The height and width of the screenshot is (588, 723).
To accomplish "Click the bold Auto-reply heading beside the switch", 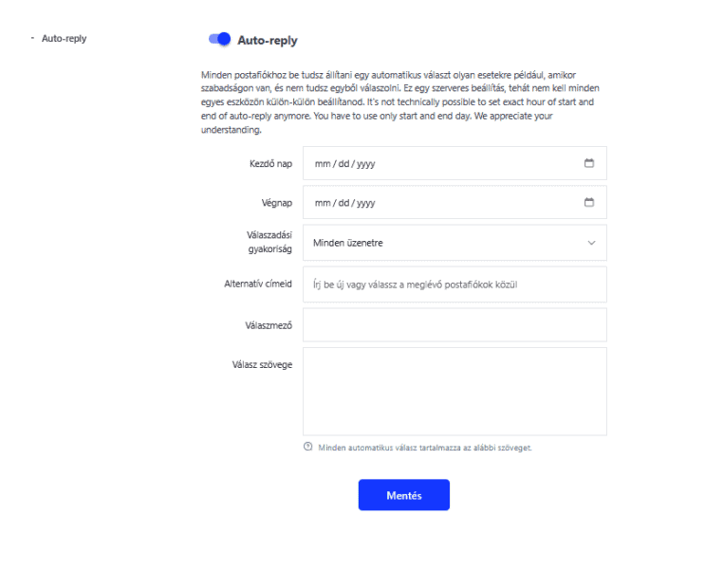I will click(267, 40).
